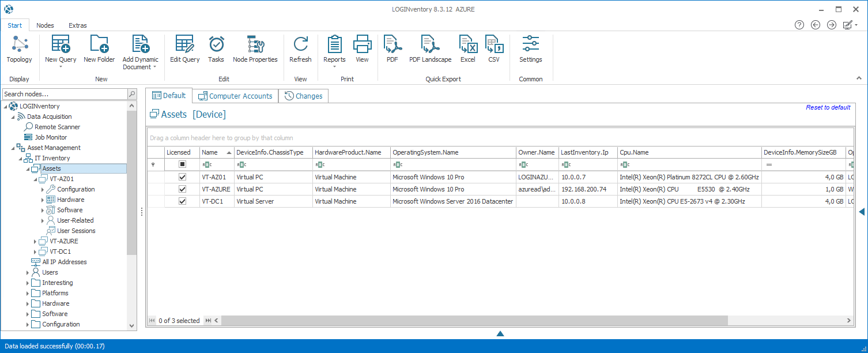Sort by the Name column header
Screen dimensions: 868x353
(x=217, y=152)
